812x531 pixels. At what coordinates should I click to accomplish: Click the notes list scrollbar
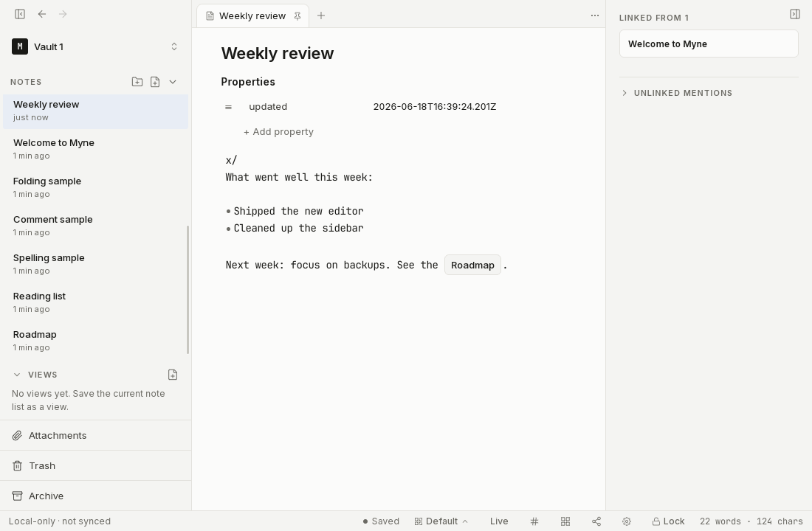coord(187,290)
